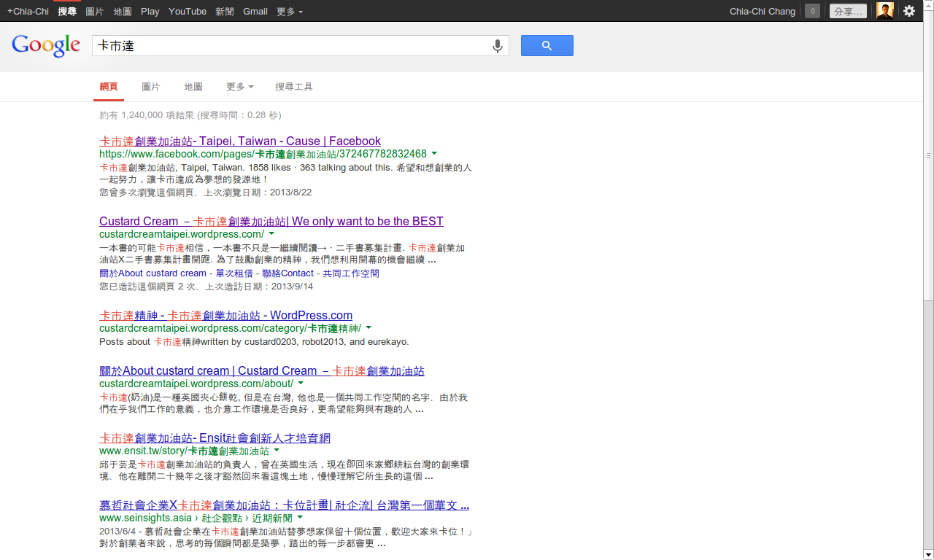
Task: Switch to the 圖片 results tab
Action: (151, 87)
